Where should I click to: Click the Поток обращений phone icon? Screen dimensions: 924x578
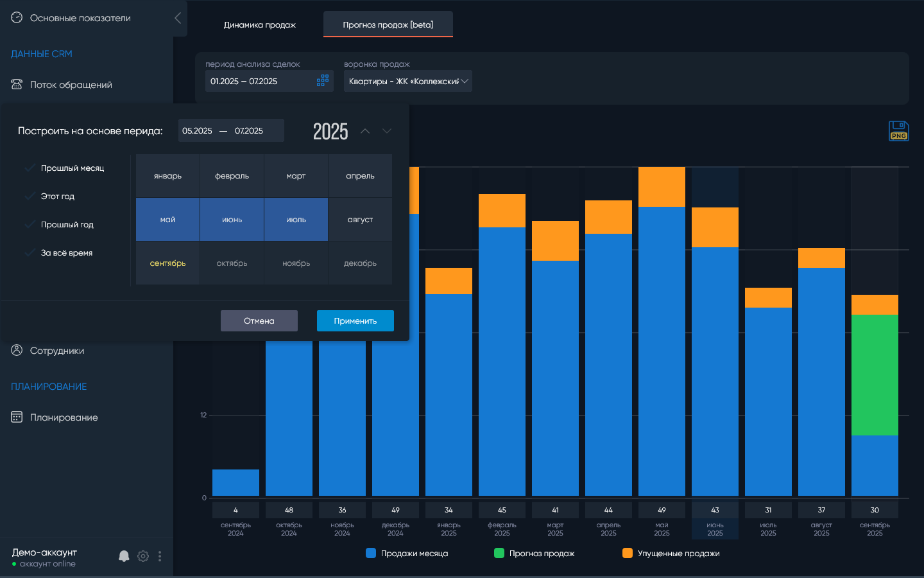click(x=17, y=84)
